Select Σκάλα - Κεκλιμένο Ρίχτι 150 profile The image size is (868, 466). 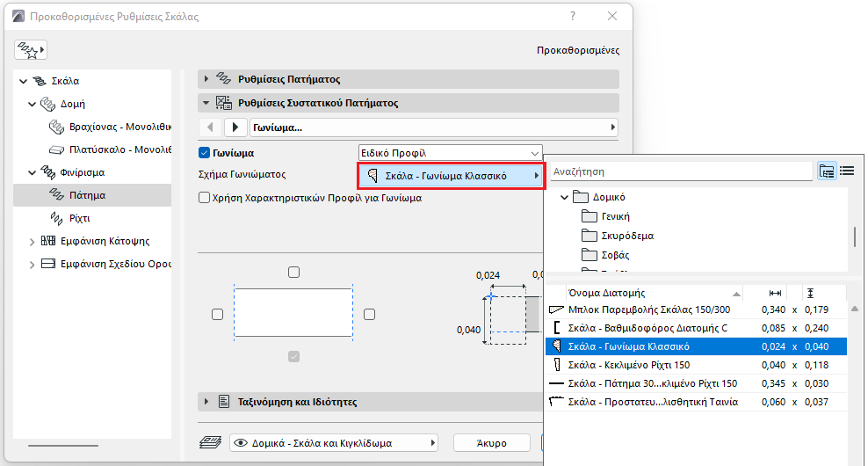[696, 365]
